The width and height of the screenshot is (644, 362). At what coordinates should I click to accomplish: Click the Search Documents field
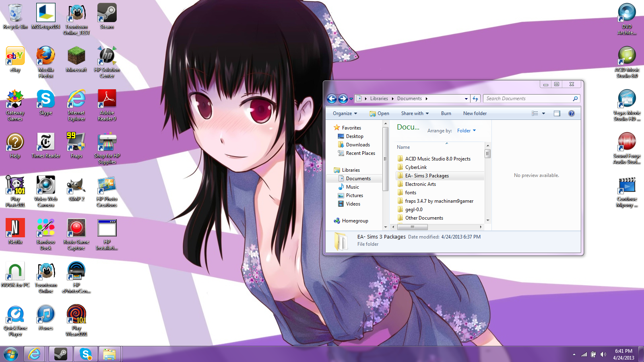[x=532, y=99]
